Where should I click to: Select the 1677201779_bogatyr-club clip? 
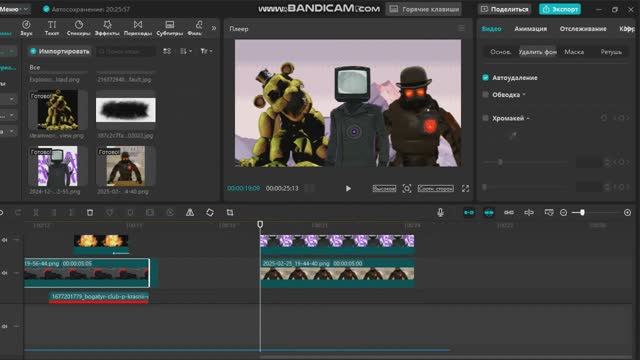click(99, 297)
